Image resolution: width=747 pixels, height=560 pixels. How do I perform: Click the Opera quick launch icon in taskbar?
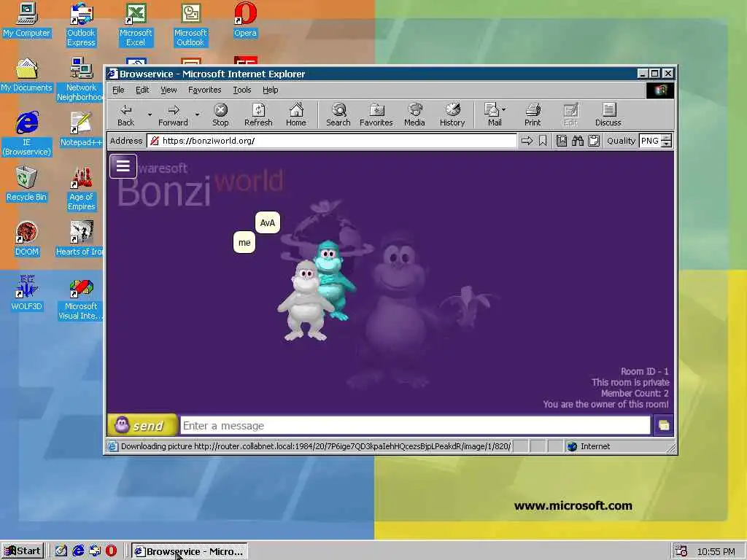(111, 551)
